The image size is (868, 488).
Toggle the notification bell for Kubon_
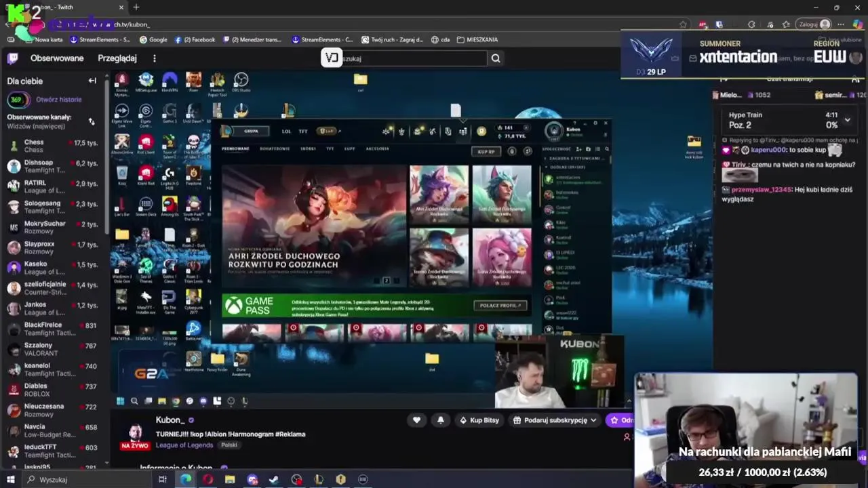440,420
